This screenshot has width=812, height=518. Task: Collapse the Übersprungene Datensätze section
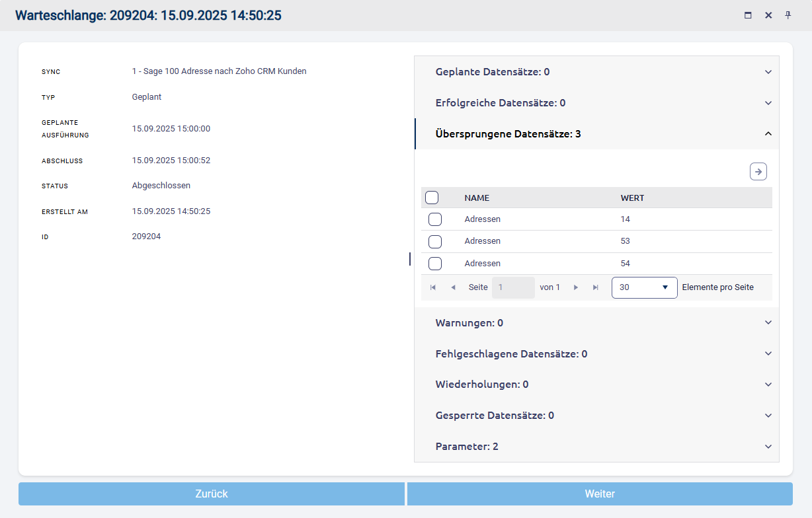pos(596,134)
